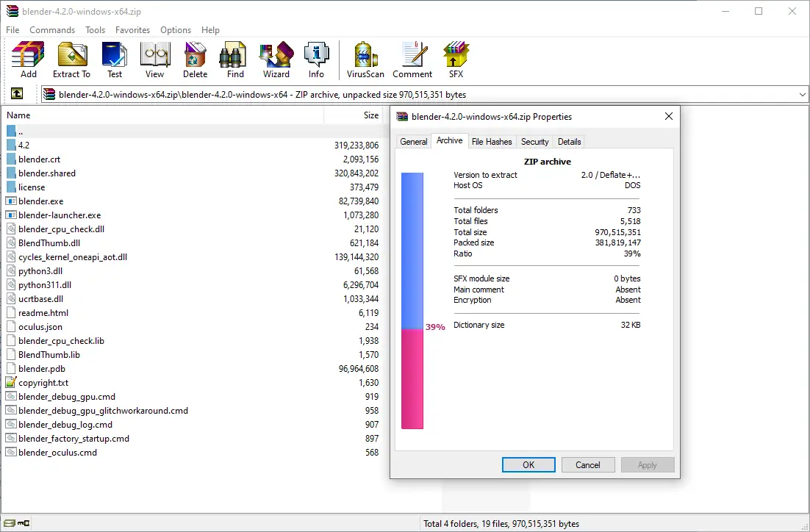
Task: Confirm with the OK button
Action: [528, 465]
